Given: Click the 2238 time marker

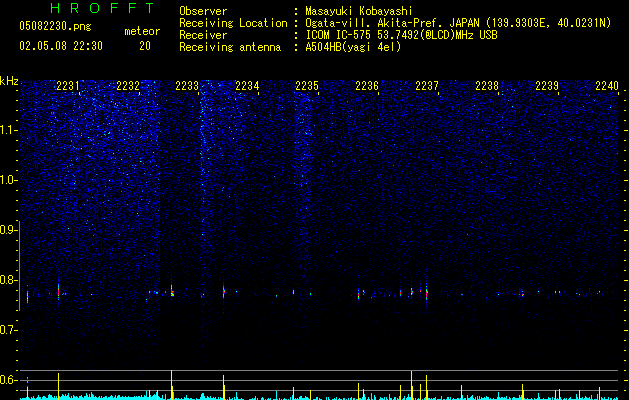Looking at the screenshot, I should [x=487, y=86].
